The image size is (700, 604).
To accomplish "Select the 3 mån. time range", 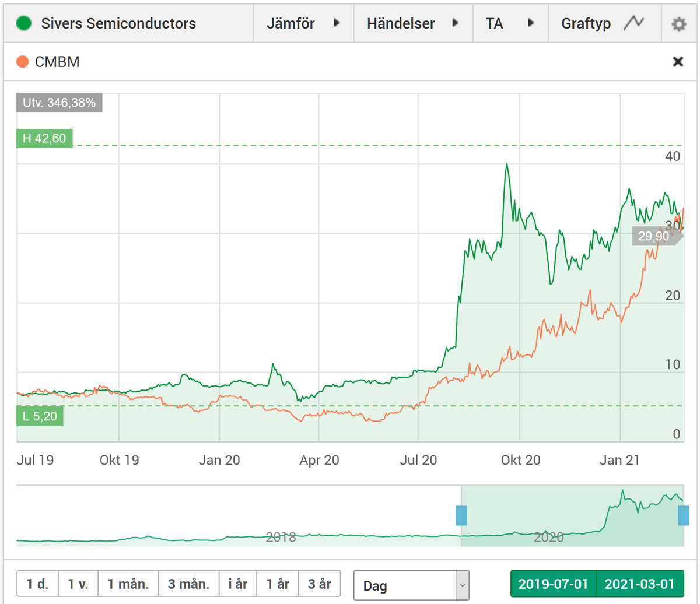I will coord(189,584).
